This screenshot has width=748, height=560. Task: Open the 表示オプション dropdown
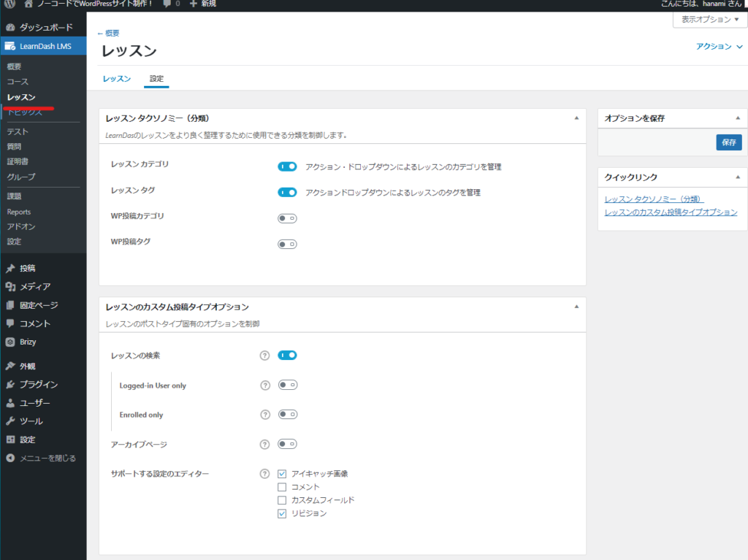pyautogui.click(x=710, y=20)
